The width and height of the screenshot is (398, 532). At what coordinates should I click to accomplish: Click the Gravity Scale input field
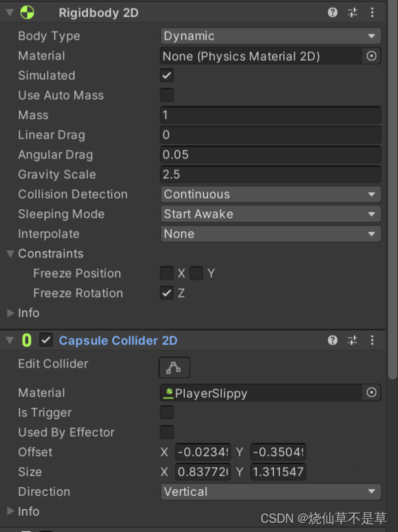pos(270,175)
